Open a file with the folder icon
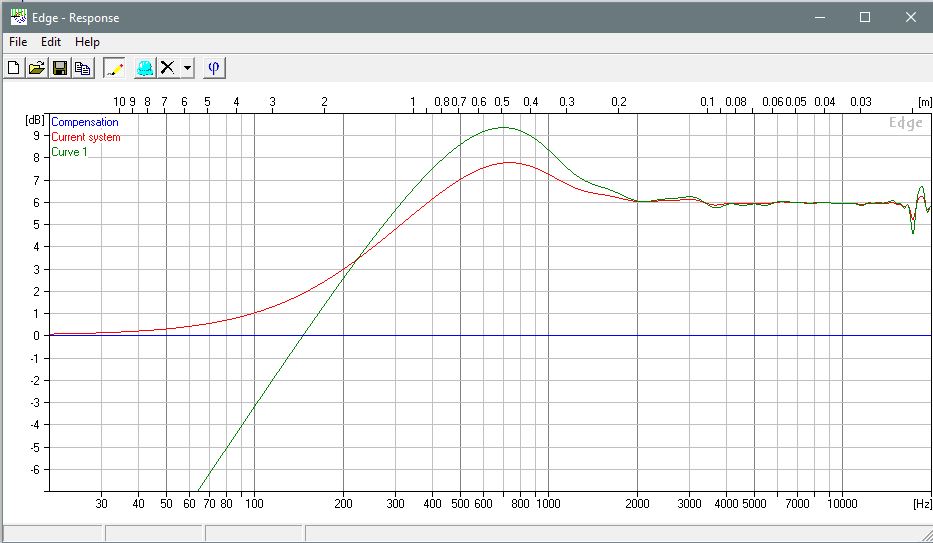The height and width of the screenshot is (543, 933). [37, 68]
